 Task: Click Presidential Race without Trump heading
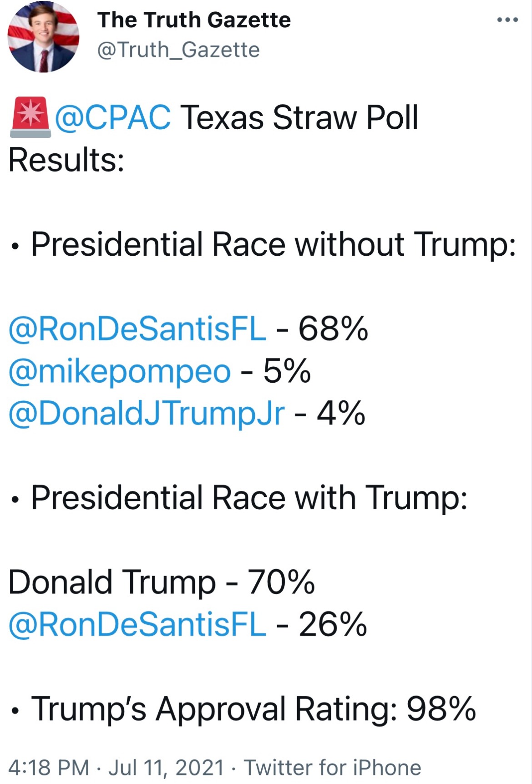click(274, 245)
